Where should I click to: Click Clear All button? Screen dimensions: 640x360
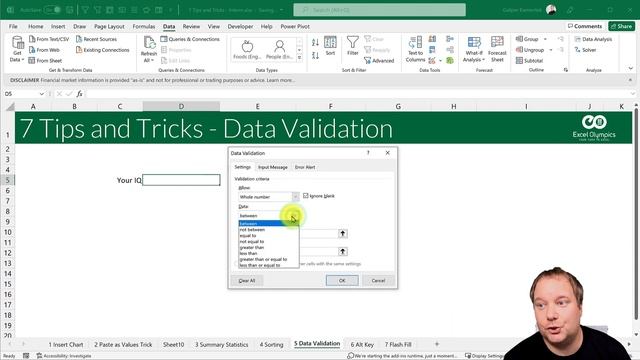tap(247, 280)
